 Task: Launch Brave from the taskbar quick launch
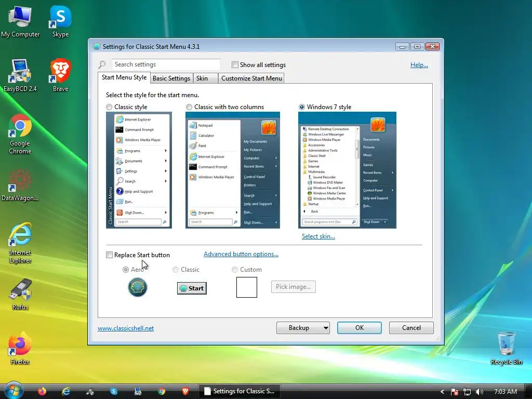(185, 391)
